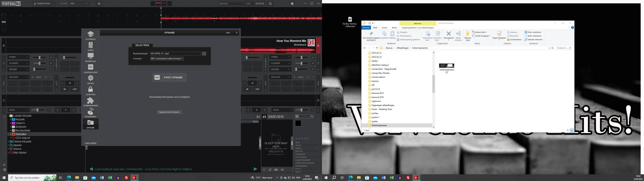This screenshot has width=644, height=181.
Task: Select the Sampler folder in browser tree
Action: (21, 134)
